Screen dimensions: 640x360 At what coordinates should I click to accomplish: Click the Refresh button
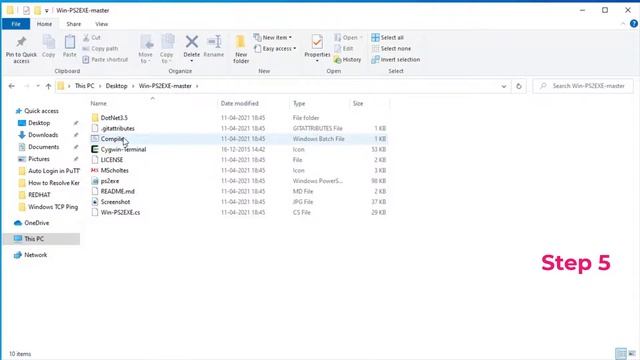[x=519, y=86]
